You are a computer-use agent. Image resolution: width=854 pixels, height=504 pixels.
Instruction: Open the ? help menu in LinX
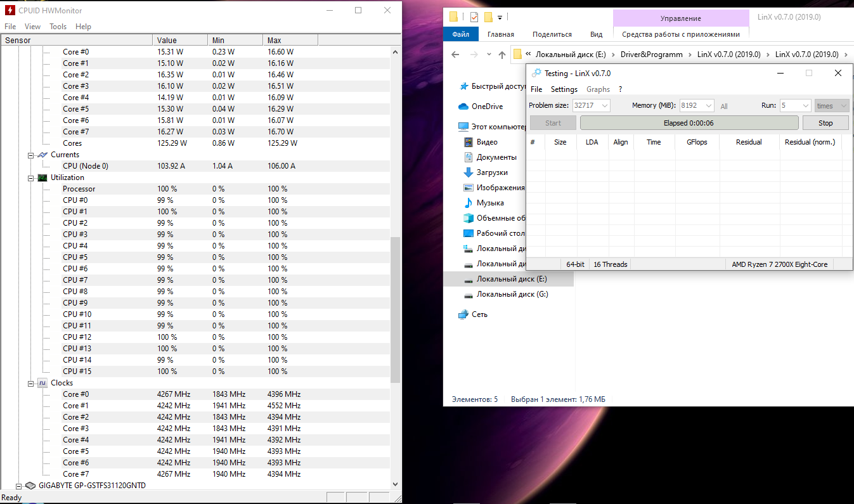click(x=620, y=89)
